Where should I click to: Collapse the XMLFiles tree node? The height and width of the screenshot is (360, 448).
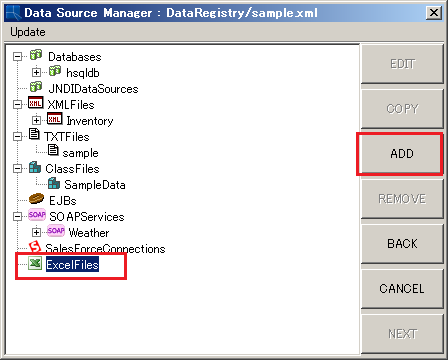coord(17,104)
